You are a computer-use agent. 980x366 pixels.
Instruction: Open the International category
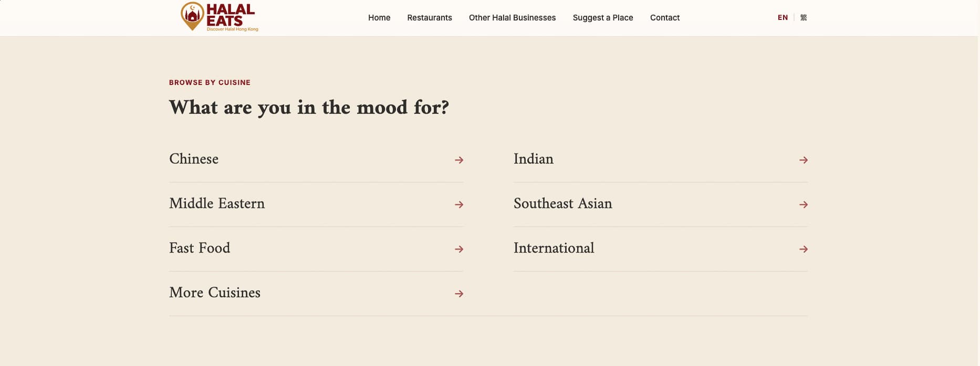click(x=661, y=249)
